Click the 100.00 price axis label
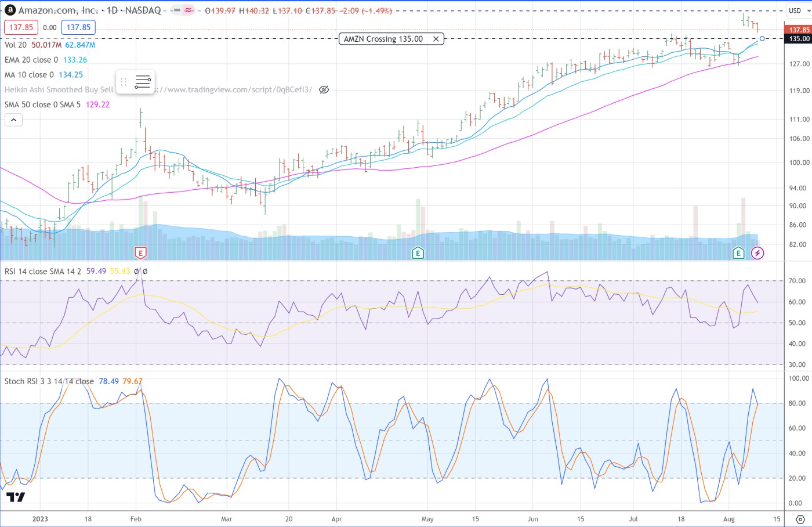The image size is (812, 527). [x=799, y=163]
